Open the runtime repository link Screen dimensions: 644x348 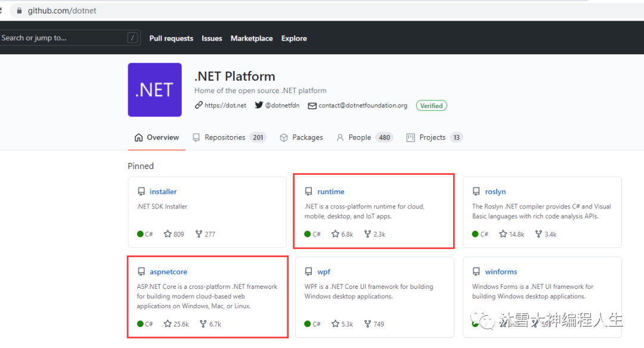(330, 192)
